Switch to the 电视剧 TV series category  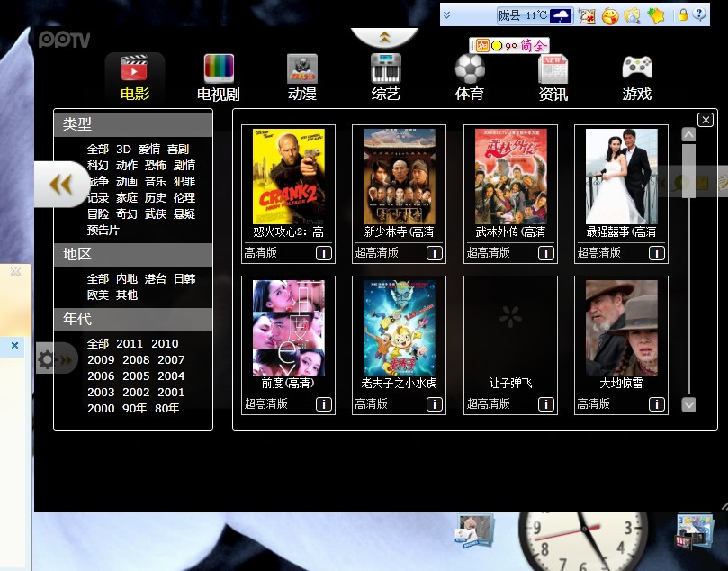pos(218,77)
